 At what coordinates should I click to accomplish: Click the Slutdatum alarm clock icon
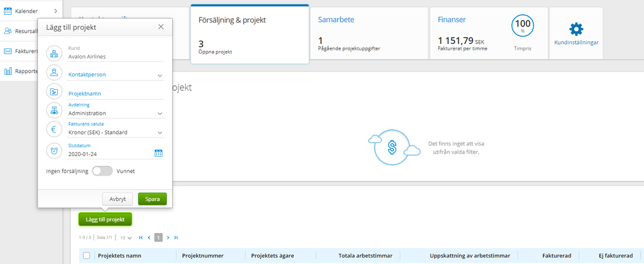[54, 151]
